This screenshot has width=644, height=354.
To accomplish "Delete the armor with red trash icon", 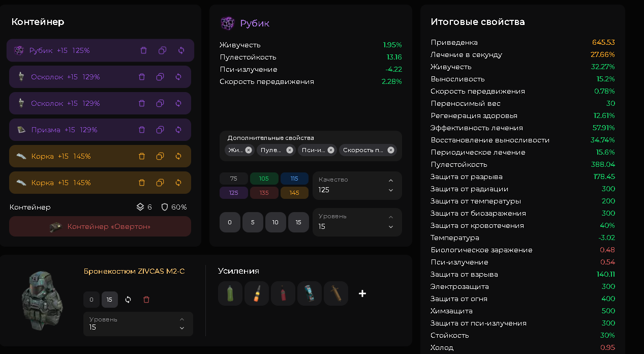I will pyautogui.click(x=146, y=300).
